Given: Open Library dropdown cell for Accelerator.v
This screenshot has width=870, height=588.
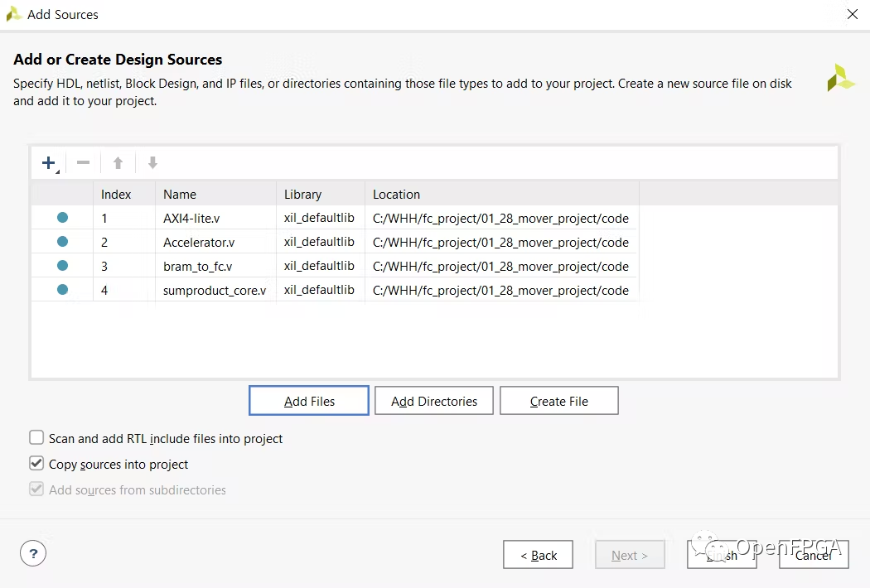Looking at the screenshot, I should click(319, 243).
